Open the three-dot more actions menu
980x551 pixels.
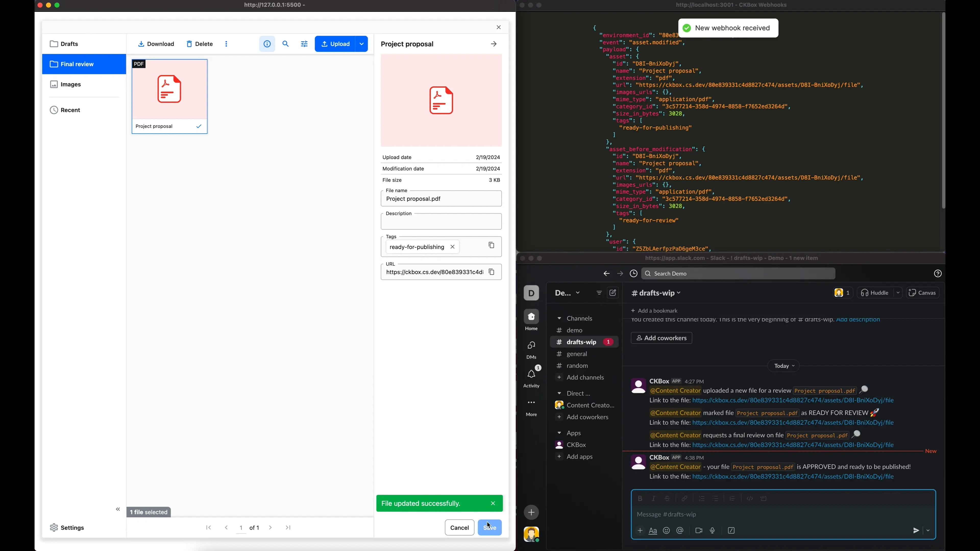[226, 44]
